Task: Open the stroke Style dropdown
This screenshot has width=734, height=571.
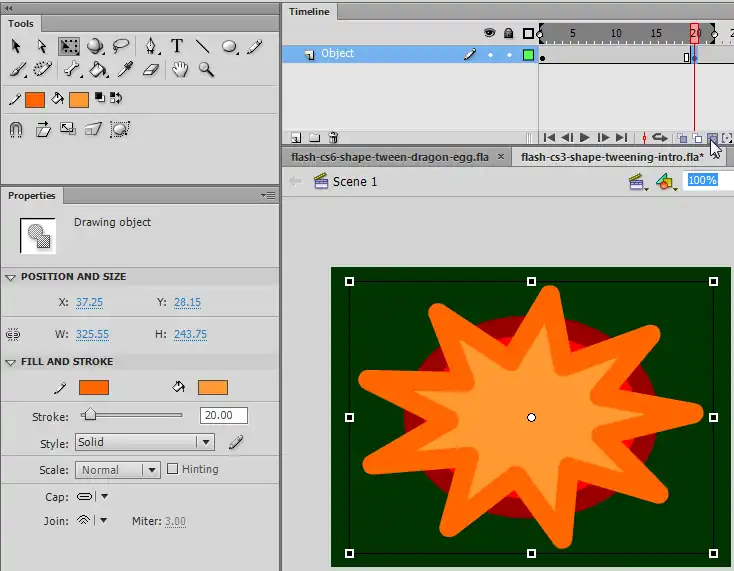Action: click(x=145, y=442)
